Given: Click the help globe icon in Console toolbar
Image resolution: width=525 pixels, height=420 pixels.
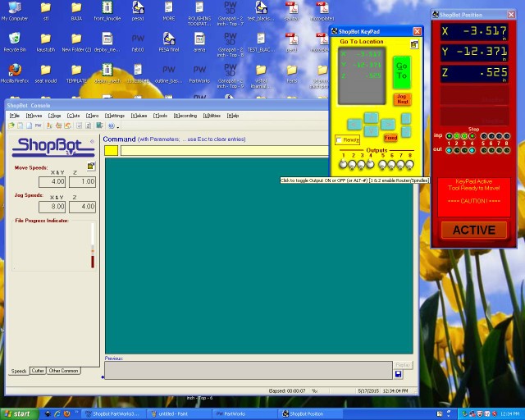Looking at the screenshot, I should pos(112,126).
